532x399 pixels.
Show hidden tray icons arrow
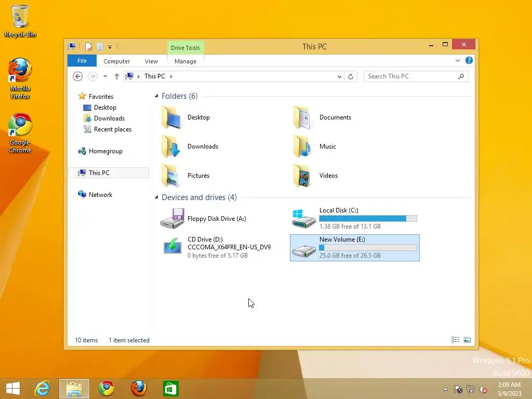(445, 389)
